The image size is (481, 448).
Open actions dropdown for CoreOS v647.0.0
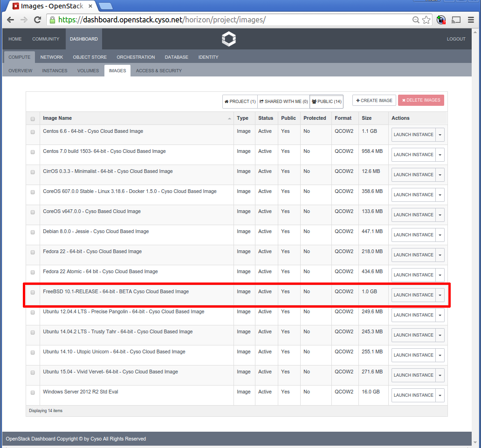tap(440, 215)
